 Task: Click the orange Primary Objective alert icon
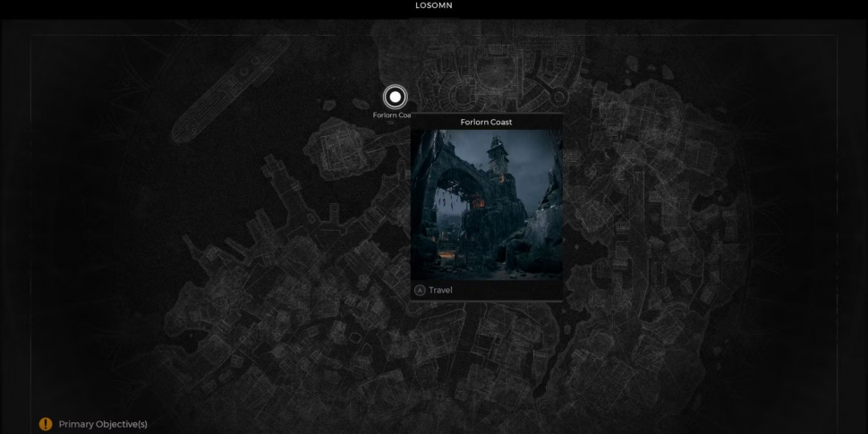coord(46,424)
